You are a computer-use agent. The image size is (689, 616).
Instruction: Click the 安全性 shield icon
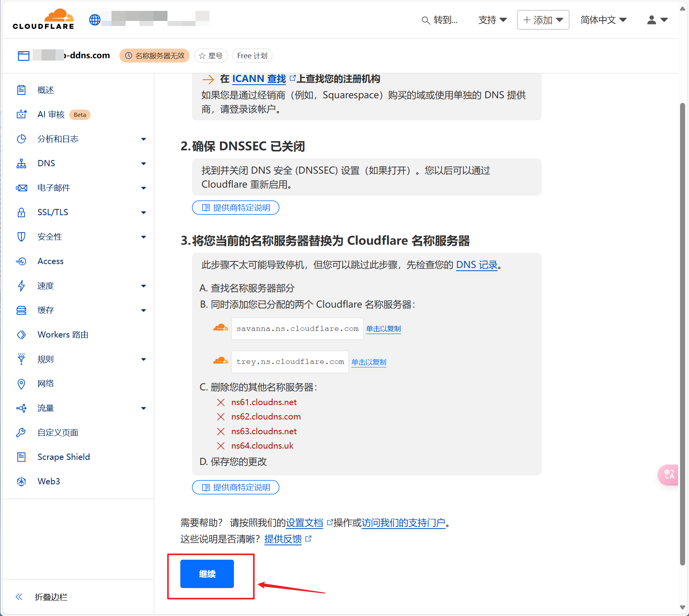[x=21, y=237]
